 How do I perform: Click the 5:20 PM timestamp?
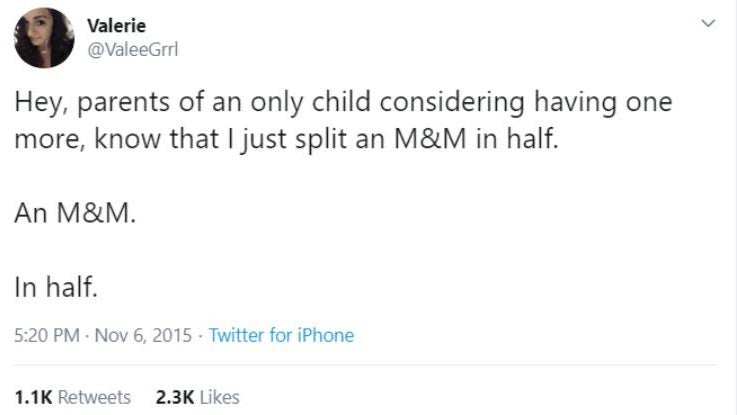(x=47, y=336)
